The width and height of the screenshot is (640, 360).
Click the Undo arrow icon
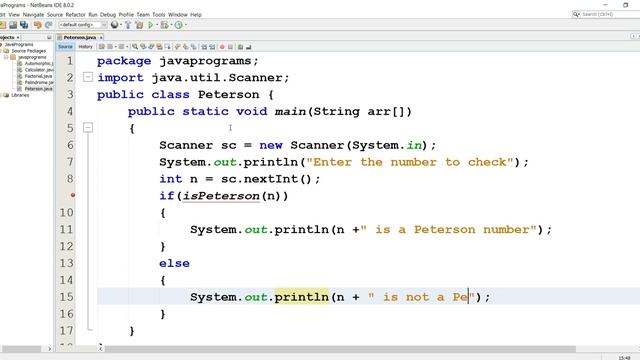point(38,25)
